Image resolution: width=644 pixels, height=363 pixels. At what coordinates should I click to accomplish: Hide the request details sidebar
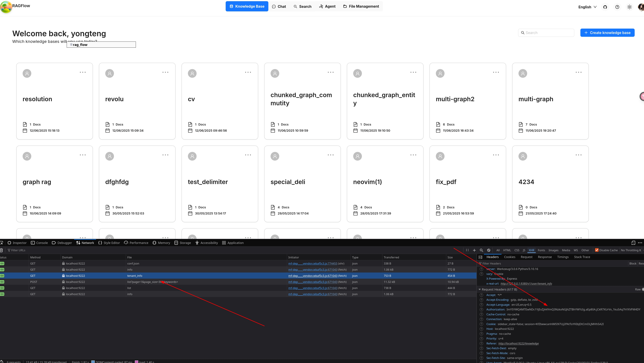[x=480, y=257]
